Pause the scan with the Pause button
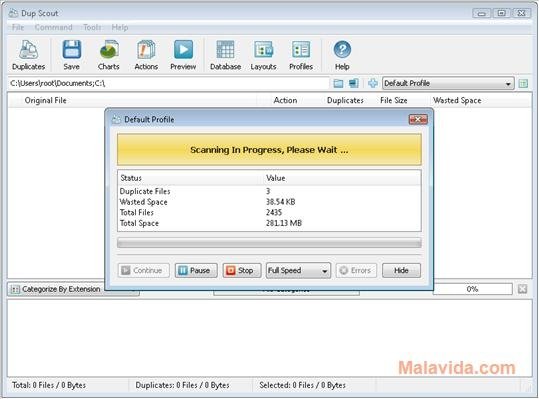The width and height of the screenshot is (539, 399). (x=196, y=270)
